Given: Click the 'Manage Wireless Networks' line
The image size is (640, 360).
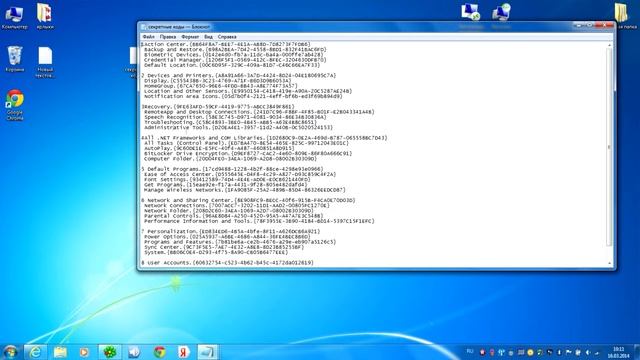Looking at the screenshot, I should [x=245, y=190].
